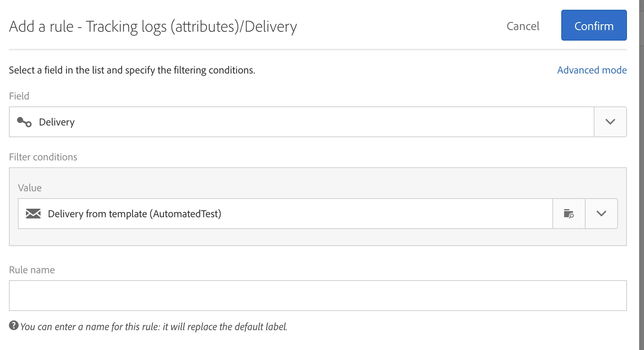This screenshot has width=644, height=350.
Task: Click the envelope icon in the Value box
Action: [x=33, y=214]
